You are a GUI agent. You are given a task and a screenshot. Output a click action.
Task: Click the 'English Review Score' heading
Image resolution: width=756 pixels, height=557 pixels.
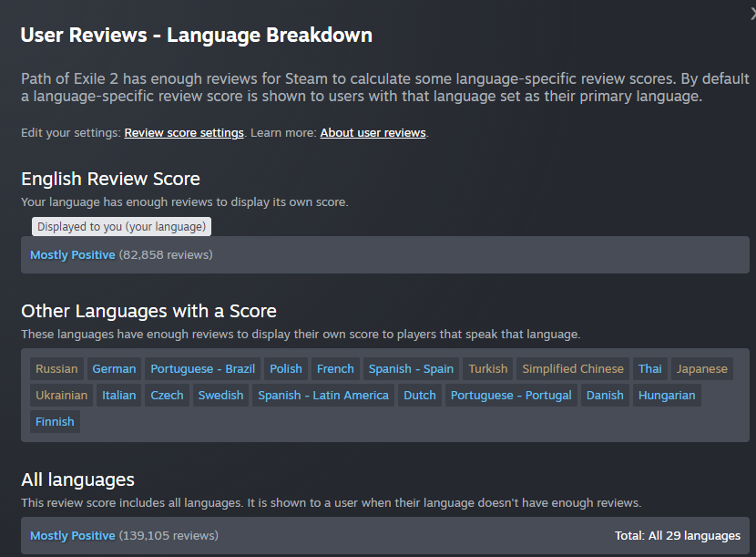pos(110,179)
